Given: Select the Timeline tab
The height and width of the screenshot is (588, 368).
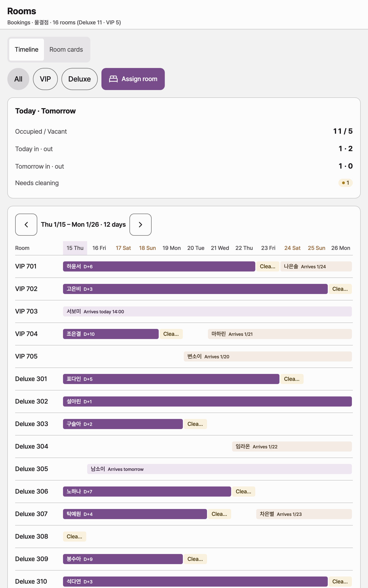Looking at the screenshot, I should pos(26,50).
